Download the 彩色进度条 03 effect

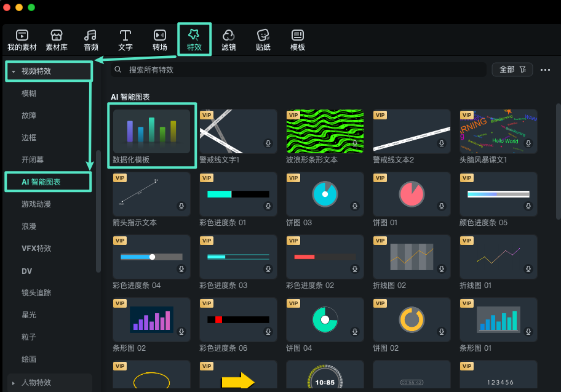pos(268,269)
